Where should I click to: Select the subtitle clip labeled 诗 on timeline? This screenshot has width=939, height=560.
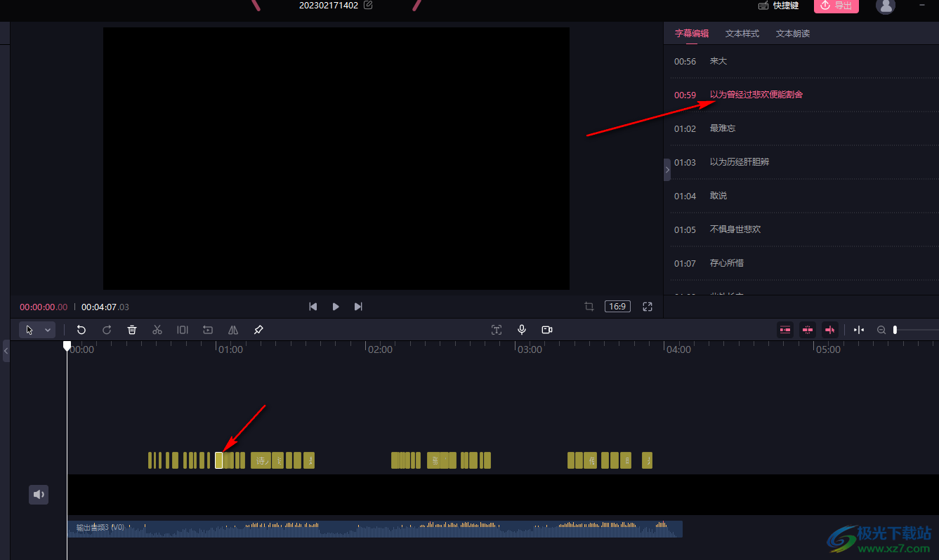(x=261, y=460)
